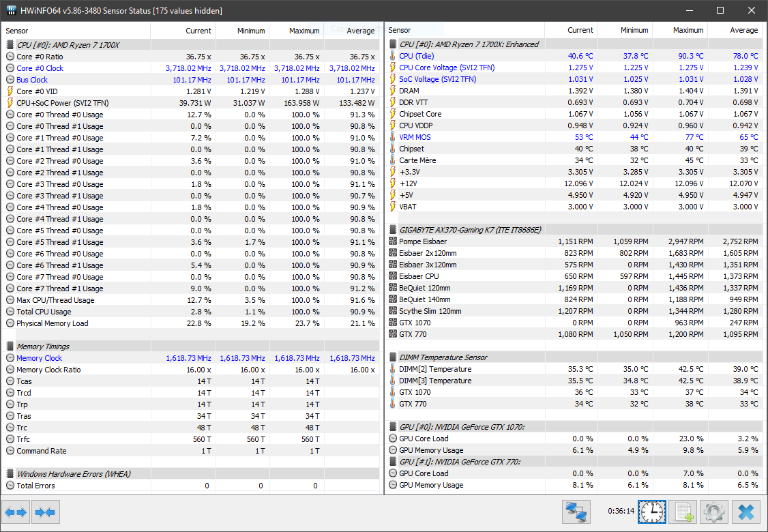Select the Core #3 Thread #0 Usage row
Screen dimensions: 768x532
coord(190,184)
